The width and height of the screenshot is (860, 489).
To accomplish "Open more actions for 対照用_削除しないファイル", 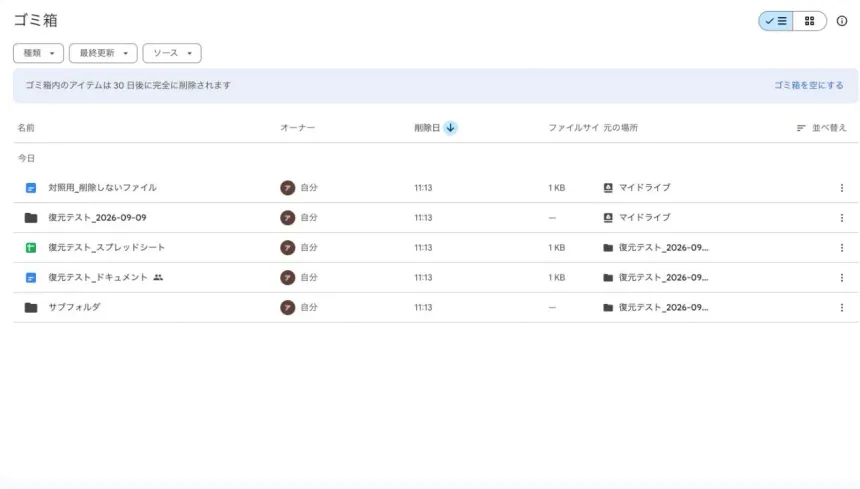I will (842, 188).
